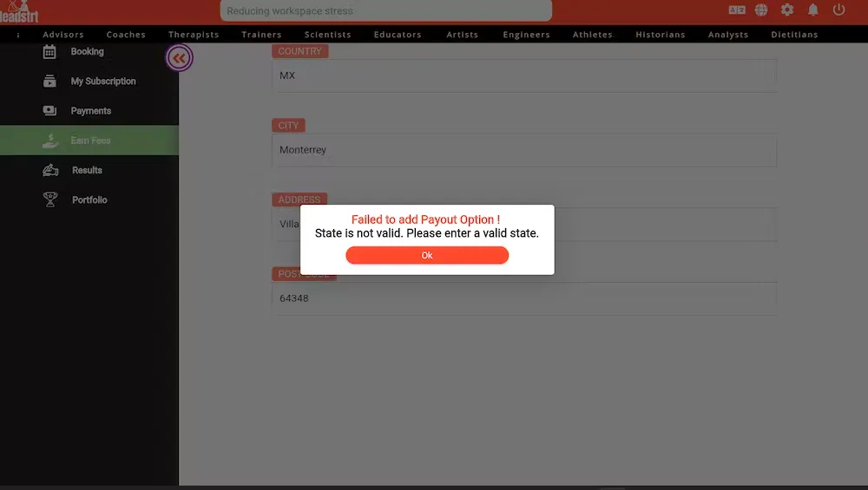The image size is (868, 490).
Task: Open the Dietitians category
Action: coord(794,35)
